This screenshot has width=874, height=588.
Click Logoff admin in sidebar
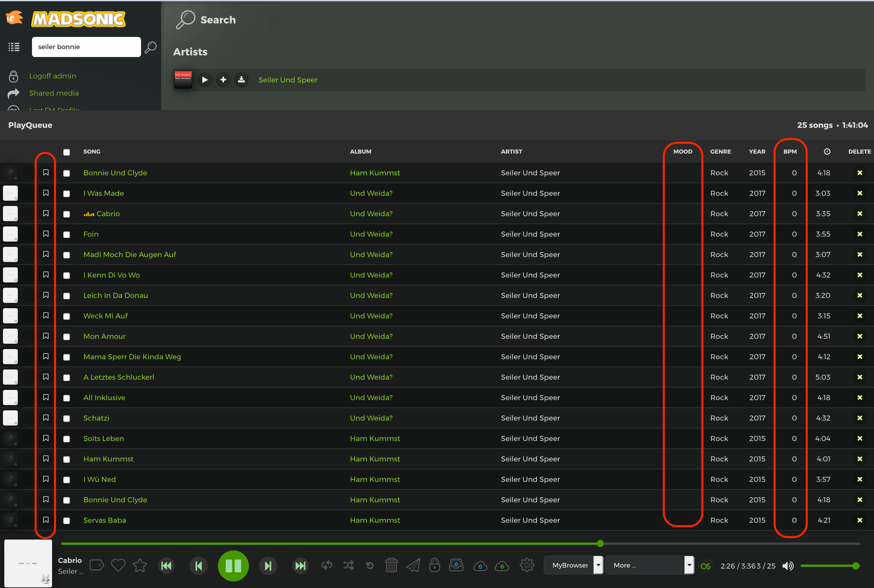pos(52,76)
